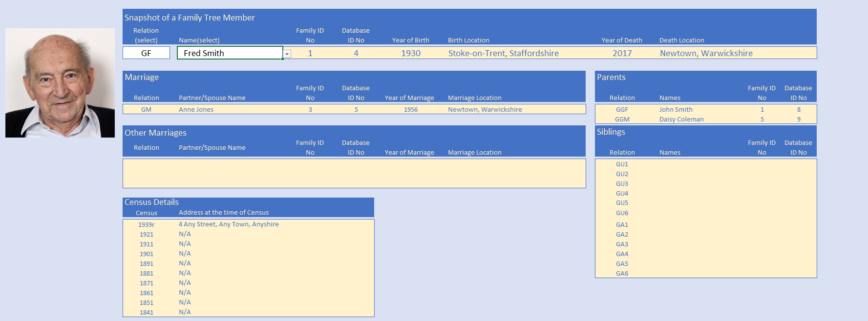Open the Name select dropdown arrow

pyautogui.click(x=287, y=54)
